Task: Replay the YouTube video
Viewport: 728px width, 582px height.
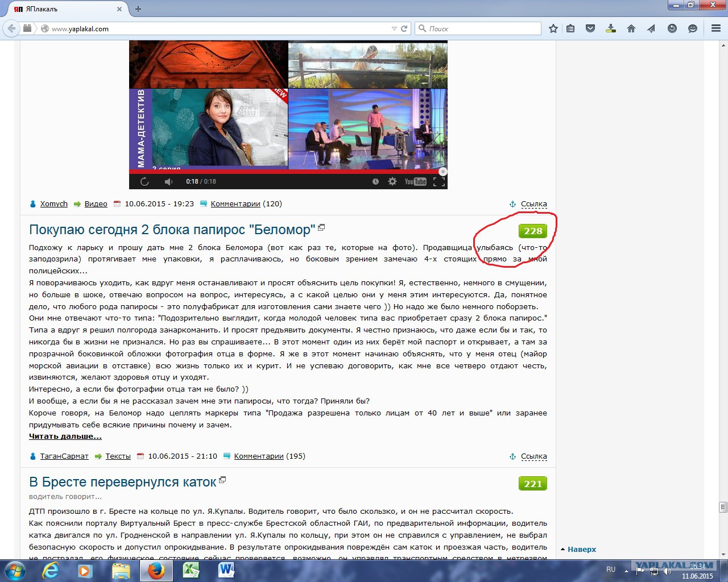Action: 144,181
